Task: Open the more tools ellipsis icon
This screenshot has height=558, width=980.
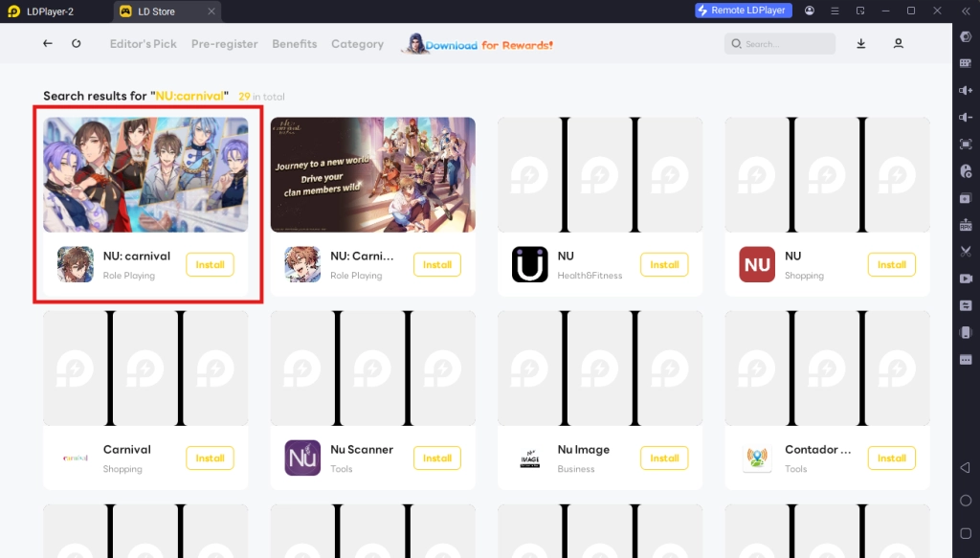Action: pos(966,359)
